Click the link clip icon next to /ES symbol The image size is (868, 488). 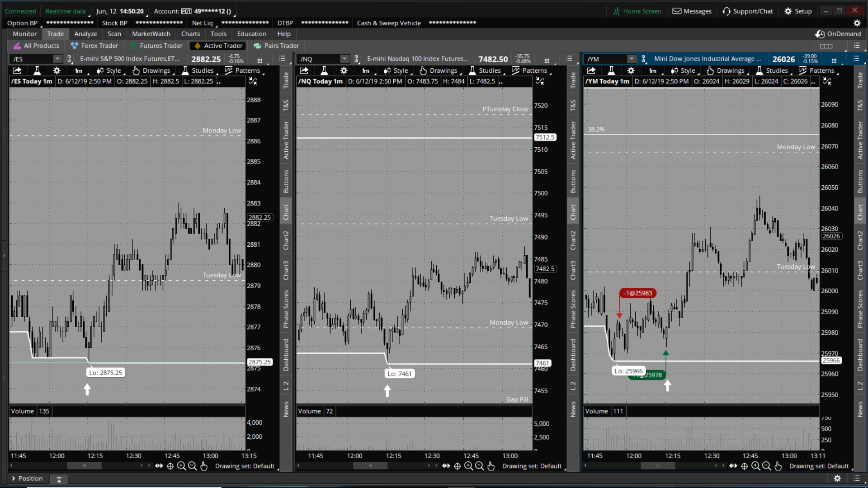click(x=69, y=59)
